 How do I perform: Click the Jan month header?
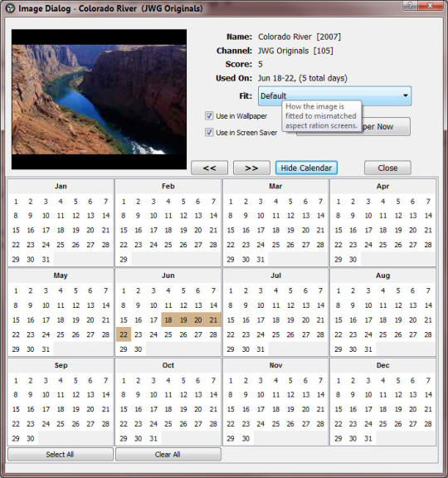click(61, 186)
